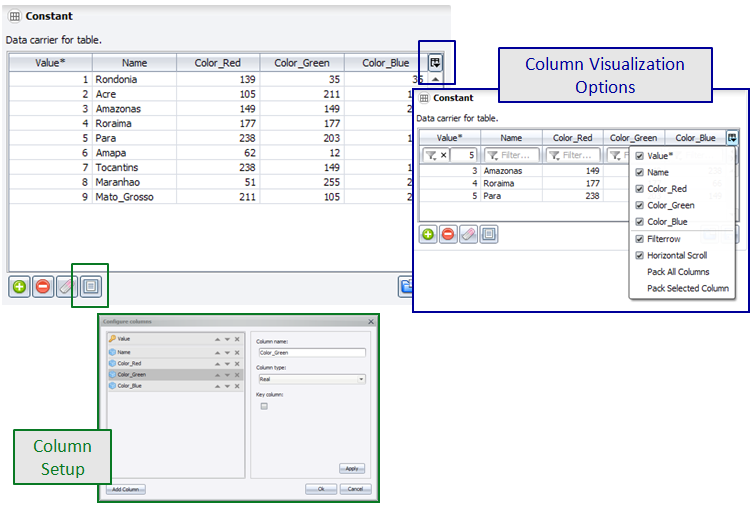Enable the Key column checkbox
The width and height of the screenshot is (755, 509).
pyautogui.click(x=264, y=406)
